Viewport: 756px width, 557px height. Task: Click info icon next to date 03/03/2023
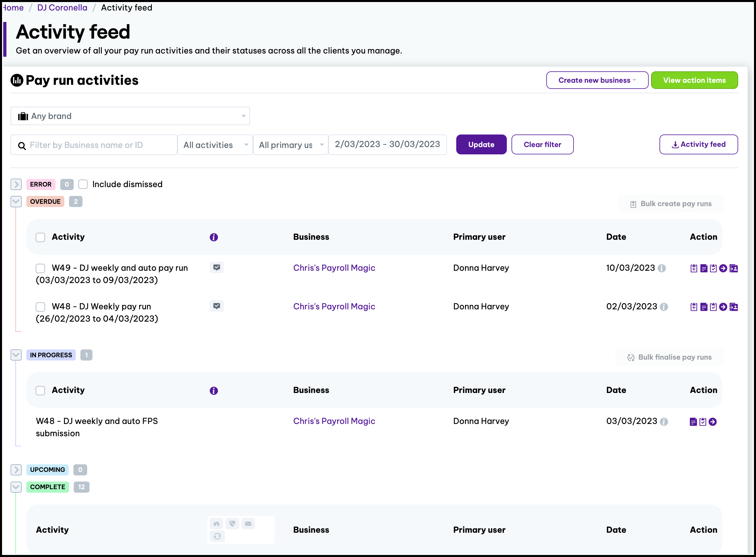tap(664, 422)
